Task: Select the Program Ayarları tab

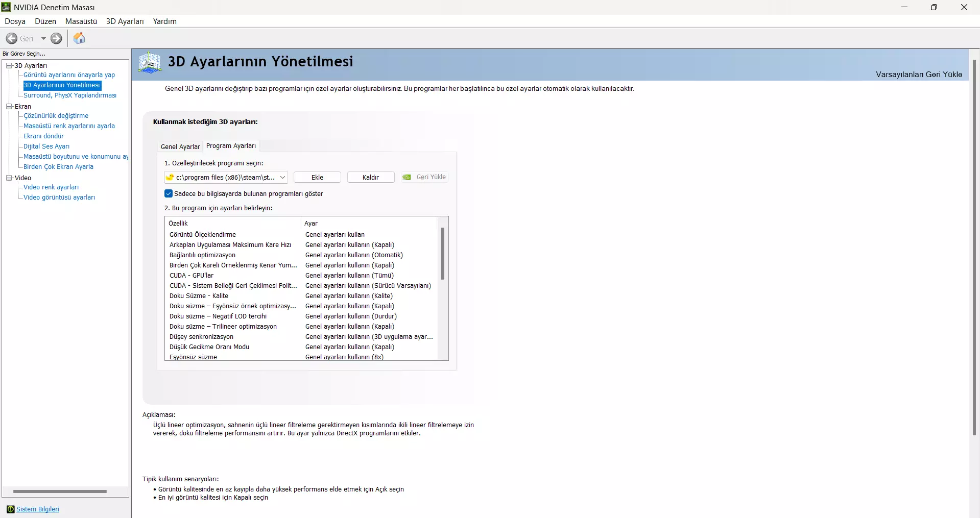Action: click(x=231, y=146)
